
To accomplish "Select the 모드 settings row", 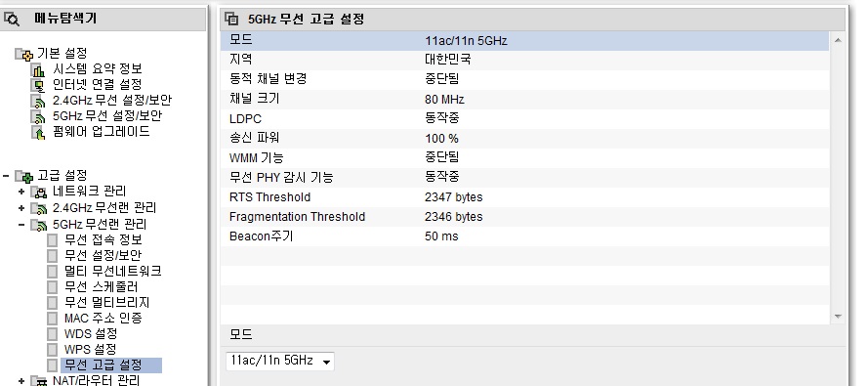I will (x=524, y=40).
